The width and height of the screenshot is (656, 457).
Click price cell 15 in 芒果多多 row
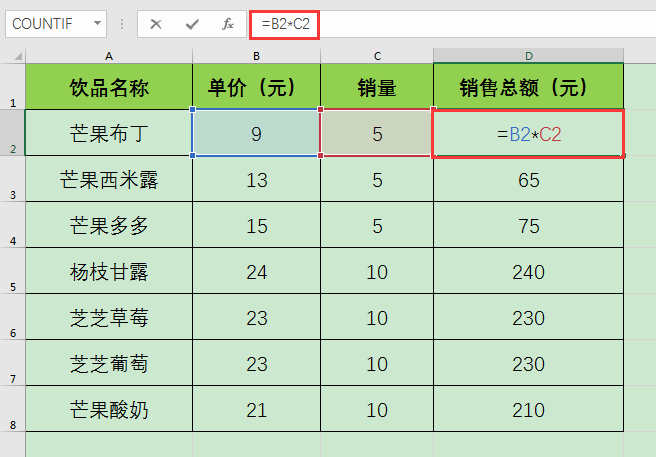[x=256, y=225]
